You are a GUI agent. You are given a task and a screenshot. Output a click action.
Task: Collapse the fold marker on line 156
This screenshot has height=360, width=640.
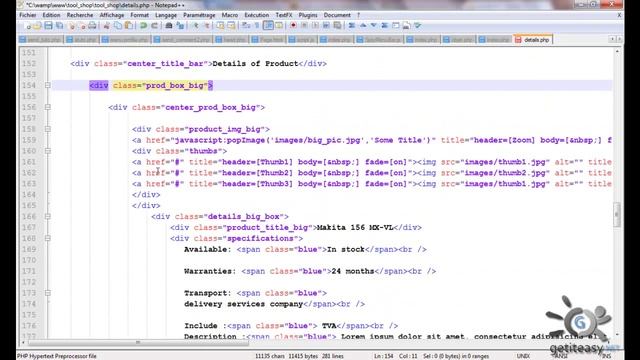point(48,107)
